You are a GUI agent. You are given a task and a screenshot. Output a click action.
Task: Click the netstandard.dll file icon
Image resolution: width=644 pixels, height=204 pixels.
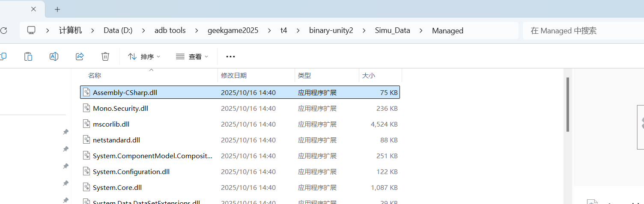point(86,140)
